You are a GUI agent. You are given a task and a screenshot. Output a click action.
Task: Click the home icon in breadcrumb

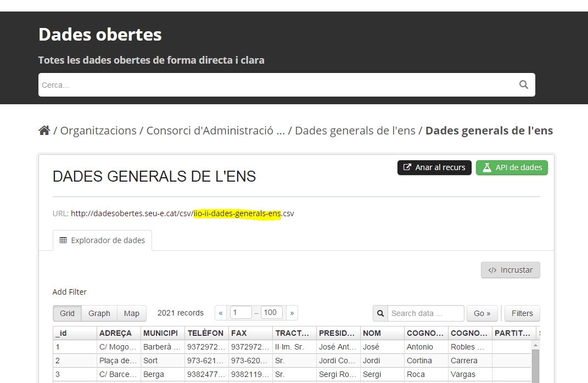click(44, 131)
